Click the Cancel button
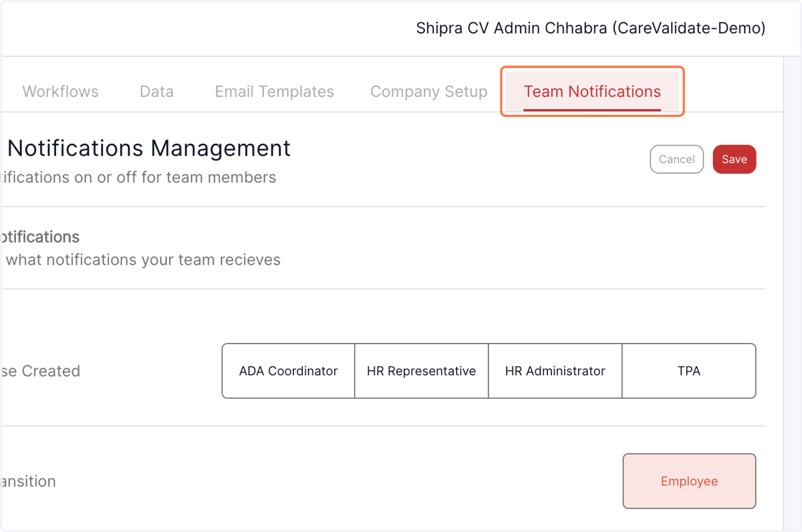 point(676,159)
